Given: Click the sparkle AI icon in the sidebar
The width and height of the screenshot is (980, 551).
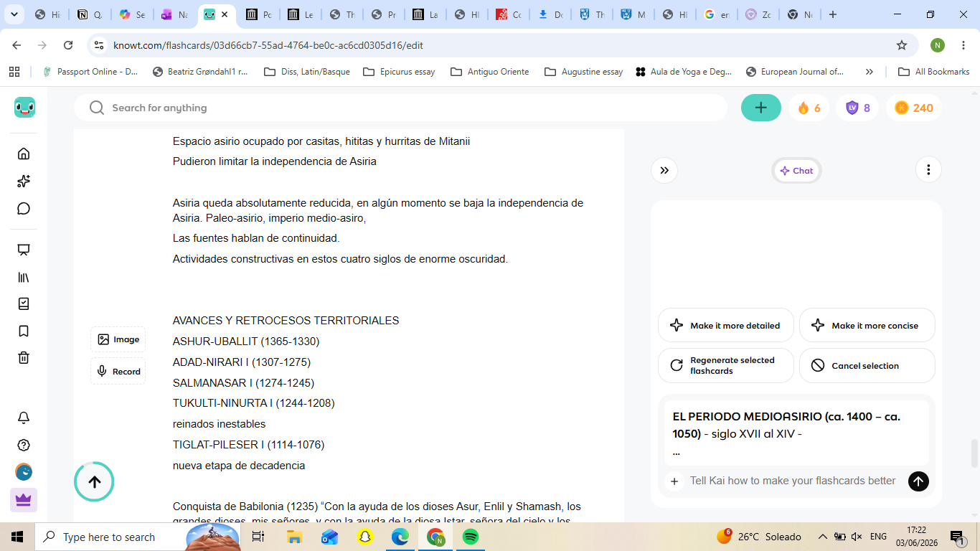Looking at the screenshot, I should 24,181.
